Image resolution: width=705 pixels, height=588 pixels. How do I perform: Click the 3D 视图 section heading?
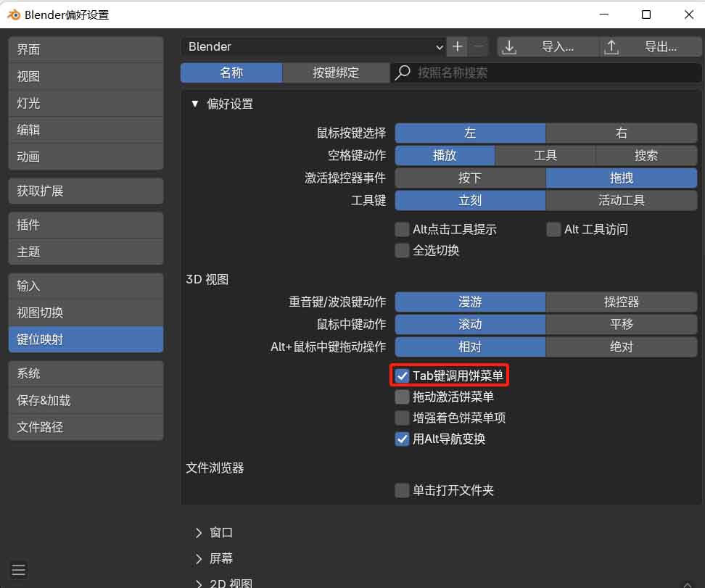[x=207, y=280]
